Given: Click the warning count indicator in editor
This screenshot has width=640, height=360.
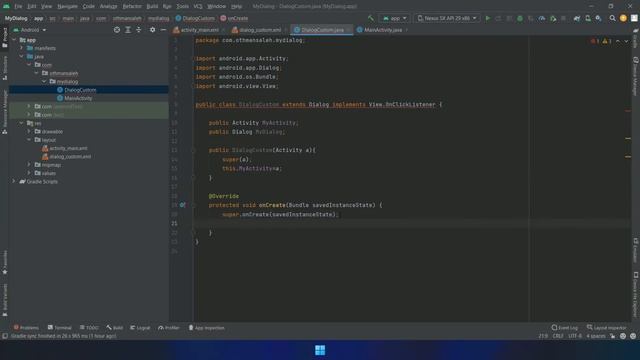Looking at the screenshot, I should coord(607,41).
